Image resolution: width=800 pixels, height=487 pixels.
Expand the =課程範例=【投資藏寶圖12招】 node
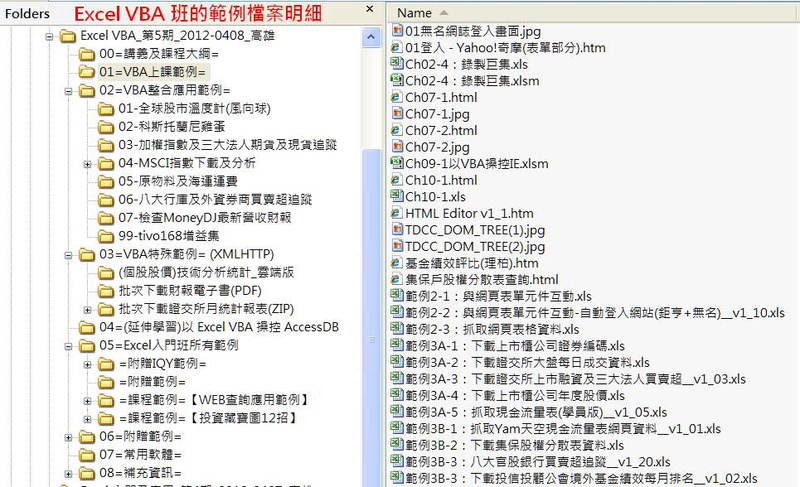(87, 419)
